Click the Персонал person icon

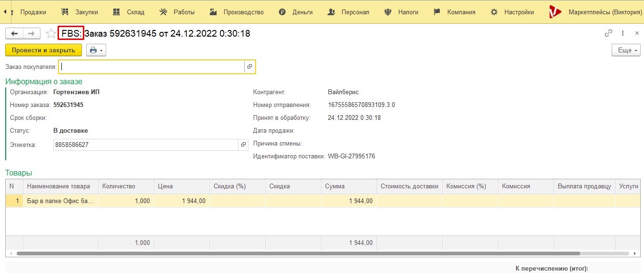click(331, 12)
